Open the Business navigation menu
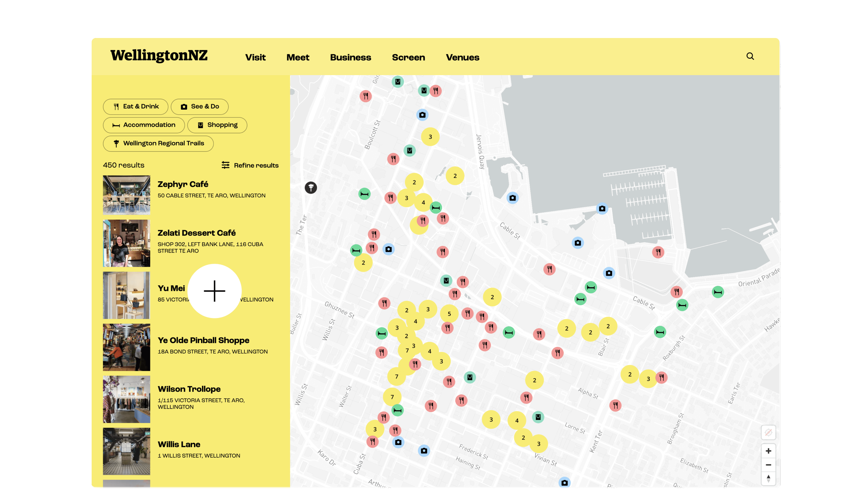The image size is (868, 502). (350, 57)
